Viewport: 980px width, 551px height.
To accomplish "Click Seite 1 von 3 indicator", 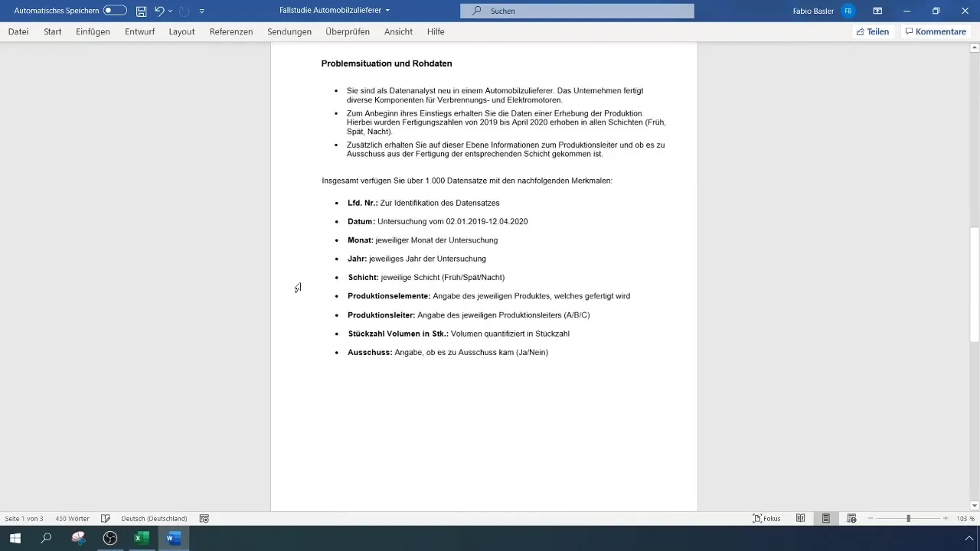I will pos(24,518).
